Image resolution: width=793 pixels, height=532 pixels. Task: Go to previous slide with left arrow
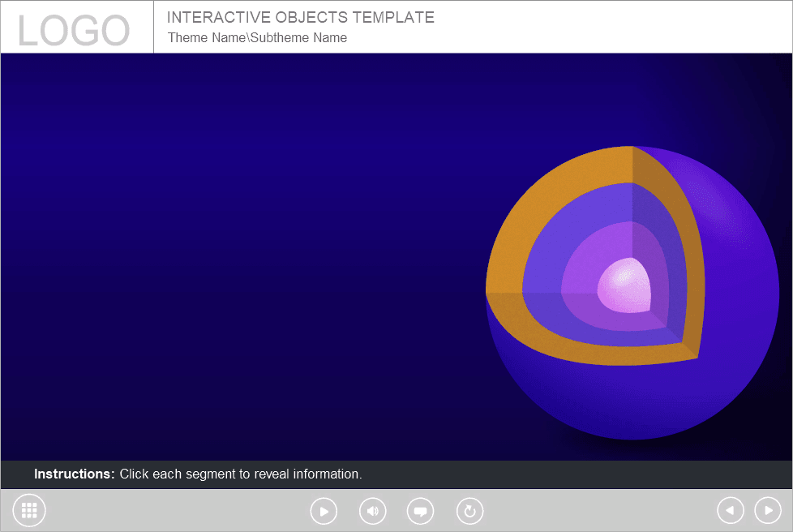click(730, 511)
